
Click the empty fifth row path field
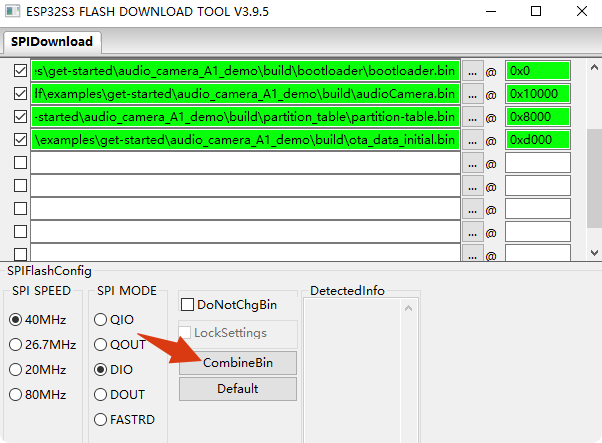tap(245, 163)
